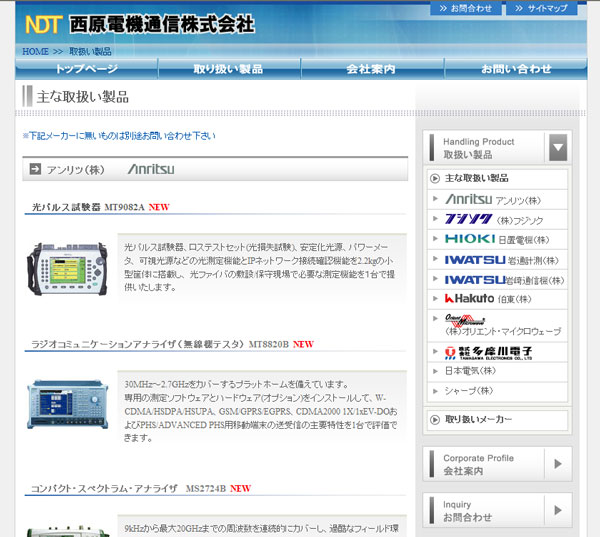Click the Inquiry お問合わせ panel title

tap(467, 511)
